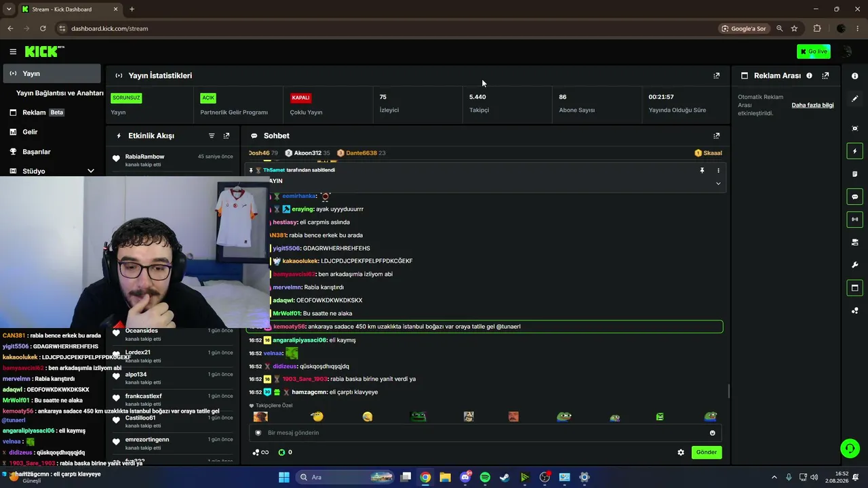Toggle the broadcast stats widget in right sidebar
868x488 pixels.
pyautogui.click(x=854, y=220)
